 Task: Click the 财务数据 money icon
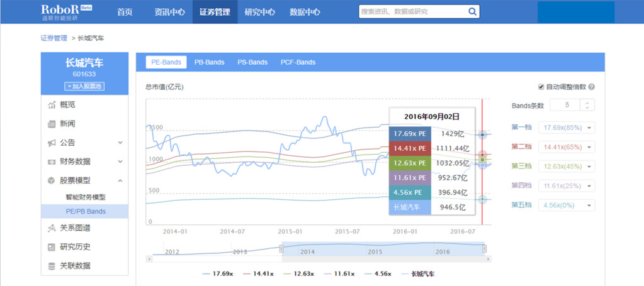pyautogui.click(x=52, y=162)
